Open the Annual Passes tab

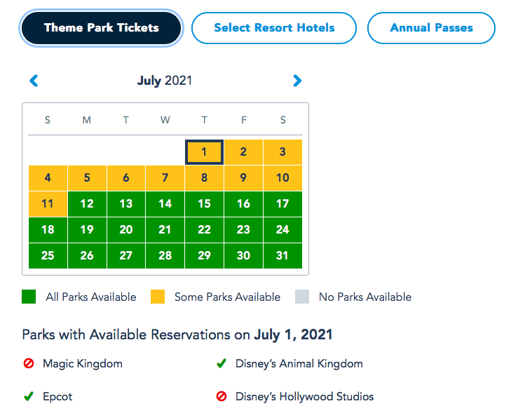click(x=431, y=28)
